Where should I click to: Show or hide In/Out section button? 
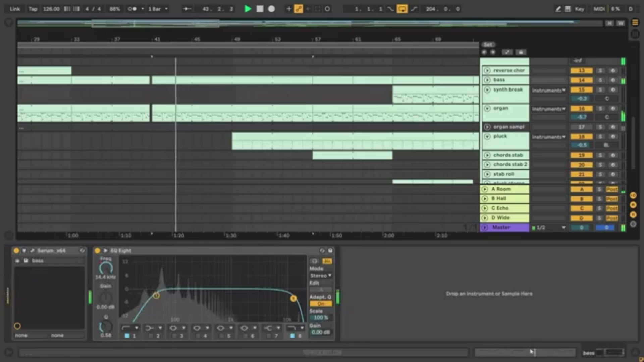tap(633, 195)
